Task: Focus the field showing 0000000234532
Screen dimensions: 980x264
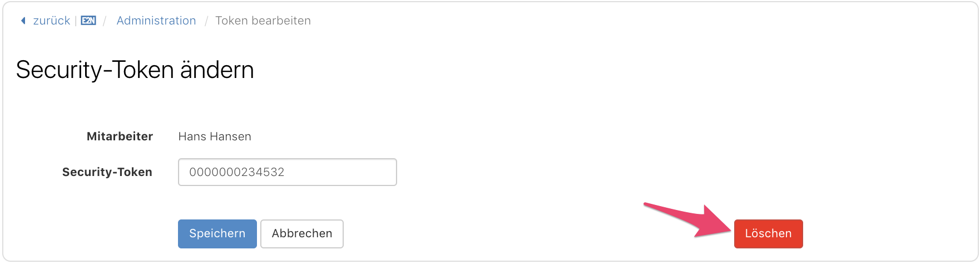Action: point(288,172)
